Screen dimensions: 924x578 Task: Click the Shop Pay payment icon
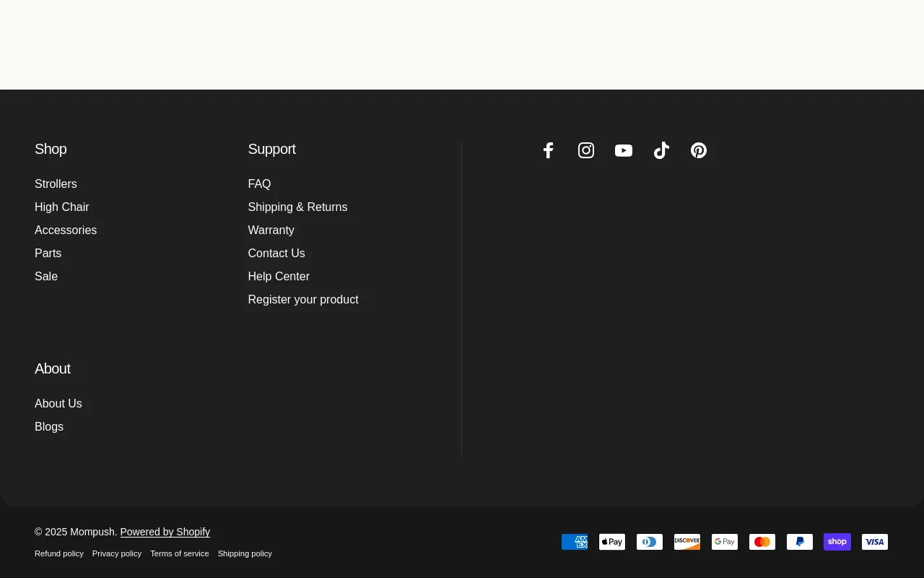(x=837, y=542)
